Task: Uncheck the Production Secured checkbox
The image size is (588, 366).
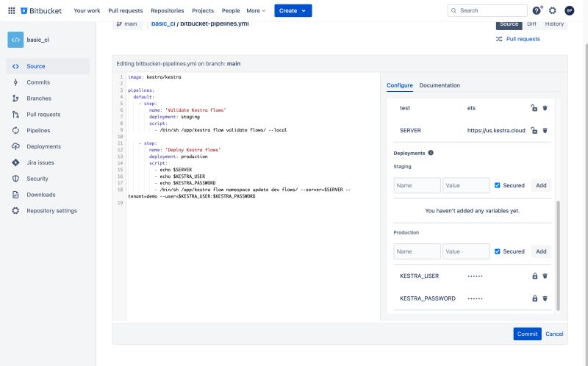Action: coord(498,251)
